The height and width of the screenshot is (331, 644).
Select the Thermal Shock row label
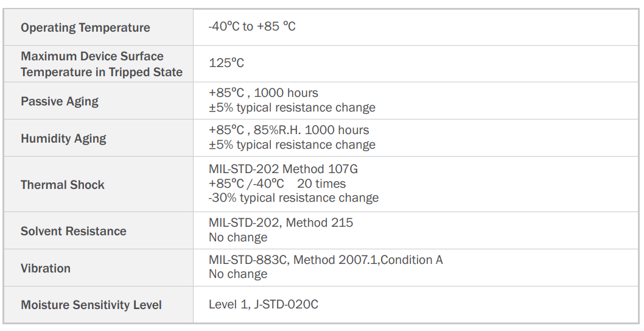coord(63,185)
